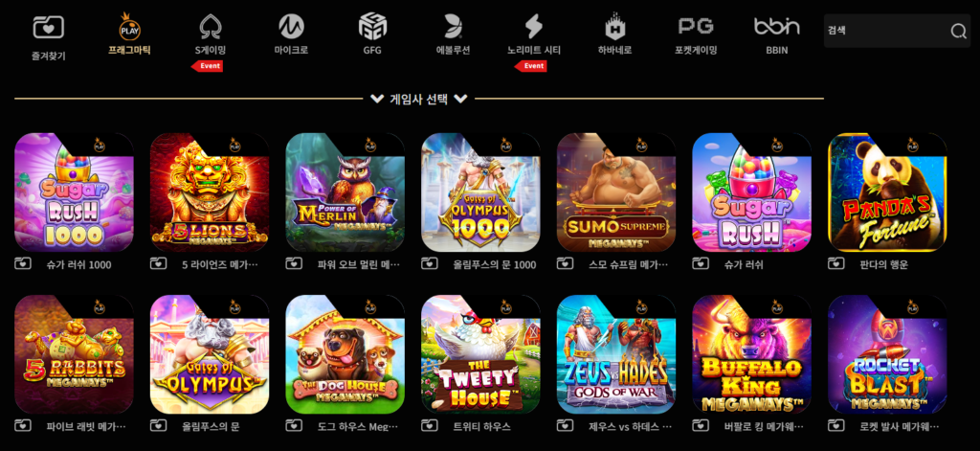
Task: Choose the 마이크로 provider icon
Action: click(x=291, y=27)
